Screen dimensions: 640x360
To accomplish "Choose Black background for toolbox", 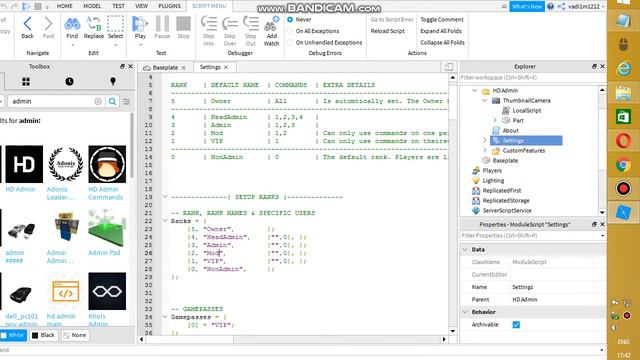I will 44,335.
